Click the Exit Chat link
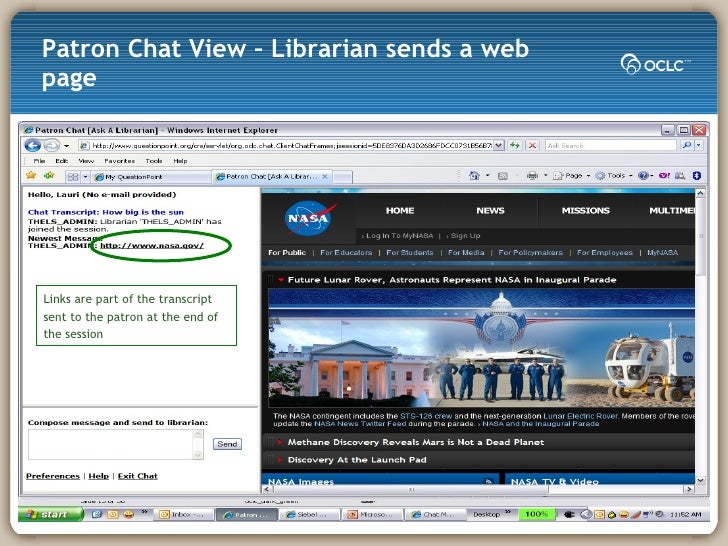 (137, 476)
